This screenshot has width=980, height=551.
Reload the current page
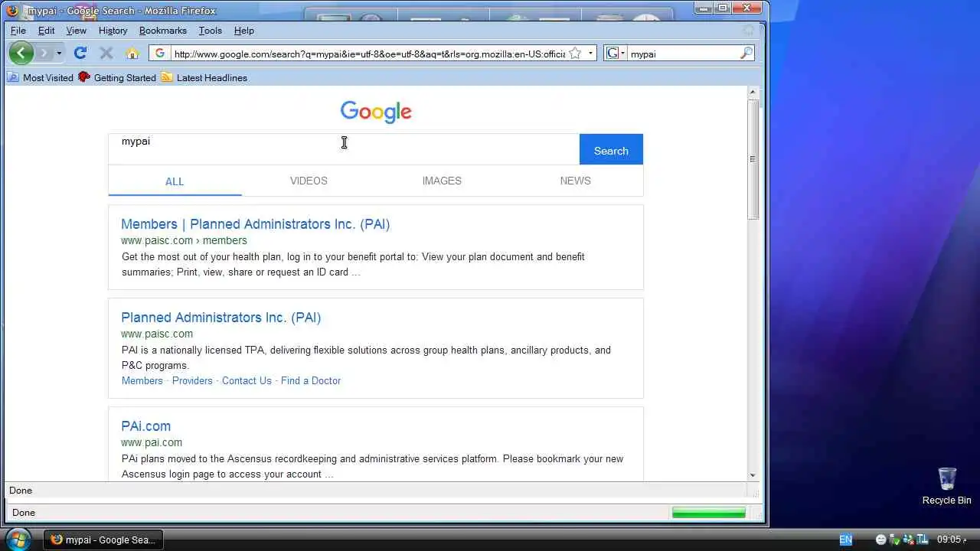(x=80, y=53)
